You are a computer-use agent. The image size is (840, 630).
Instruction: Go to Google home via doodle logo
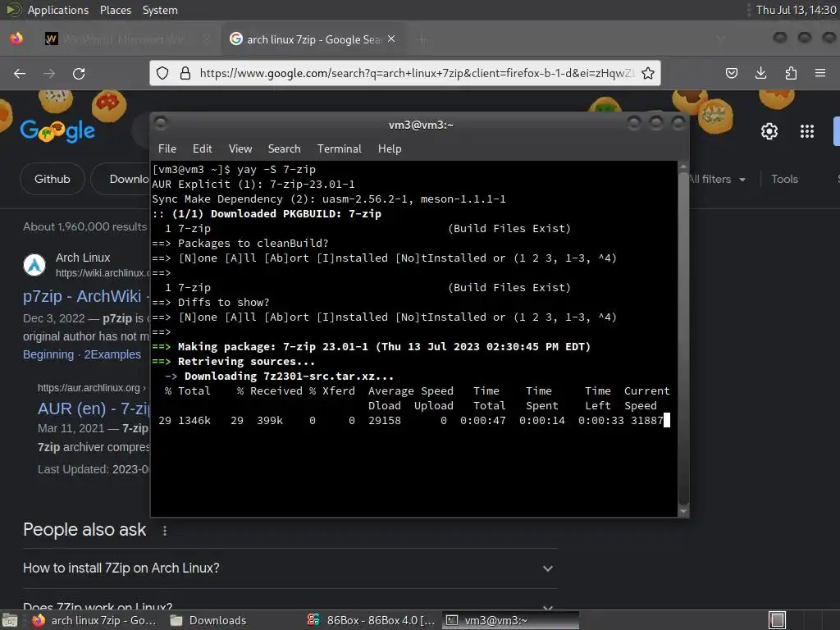click(58, 130)
